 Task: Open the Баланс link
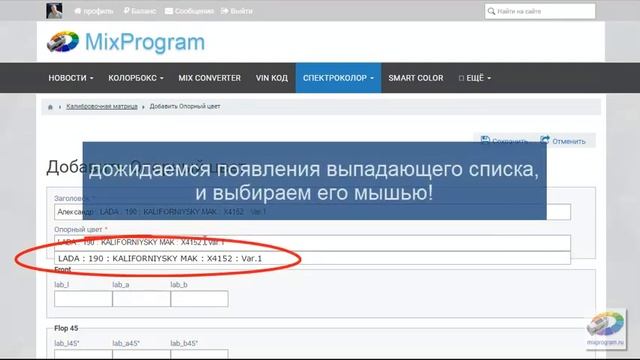point(140,11)
